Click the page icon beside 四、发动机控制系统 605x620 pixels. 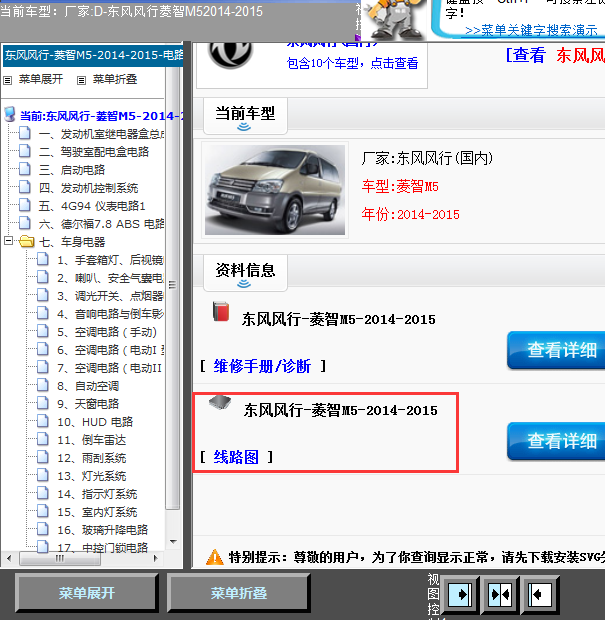click(x=25, y=187)
